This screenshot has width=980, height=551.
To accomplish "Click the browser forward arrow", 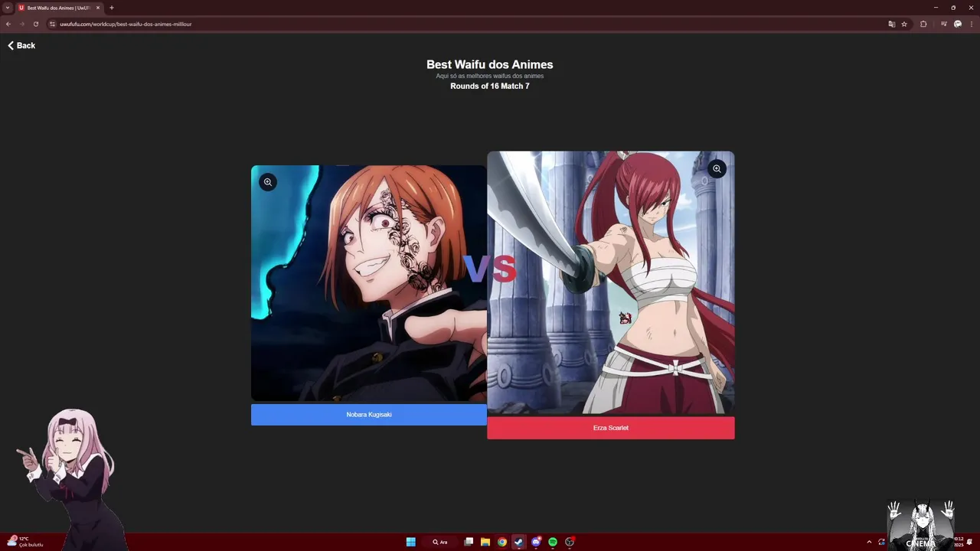I will click(x=21, y=24).
